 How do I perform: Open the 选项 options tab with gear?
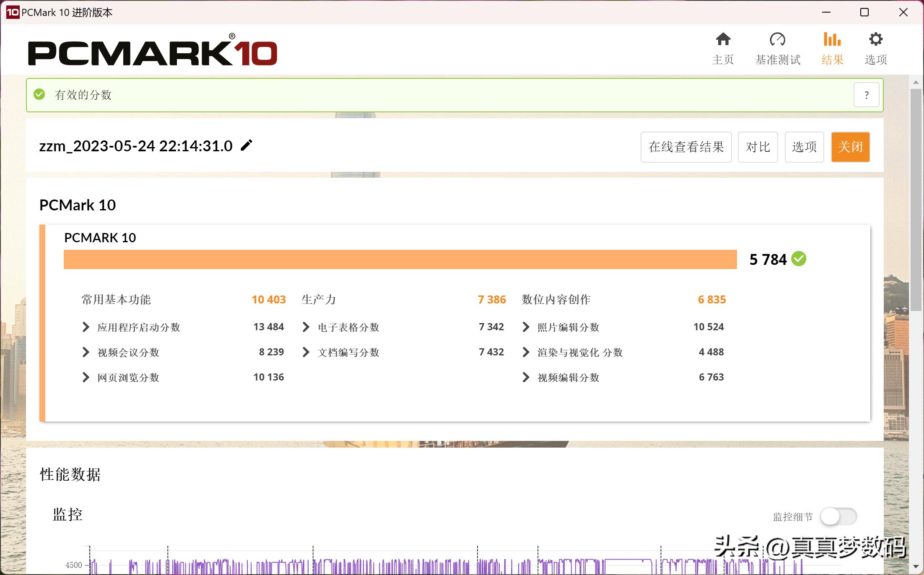click(x=876, y=49)
